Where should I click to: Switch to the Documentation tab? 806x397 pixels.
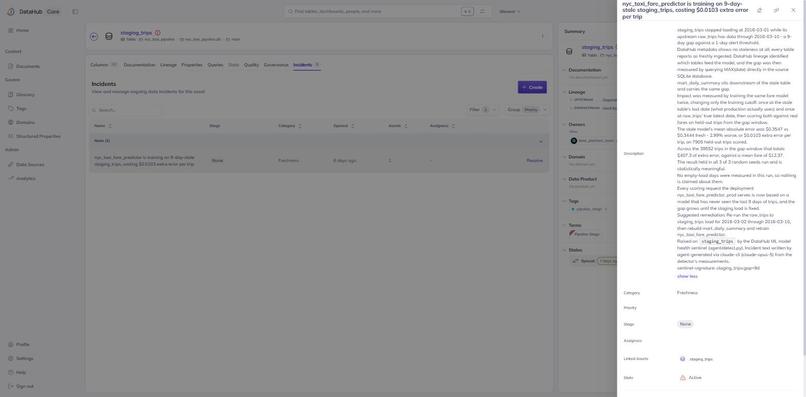pos(139,65)
